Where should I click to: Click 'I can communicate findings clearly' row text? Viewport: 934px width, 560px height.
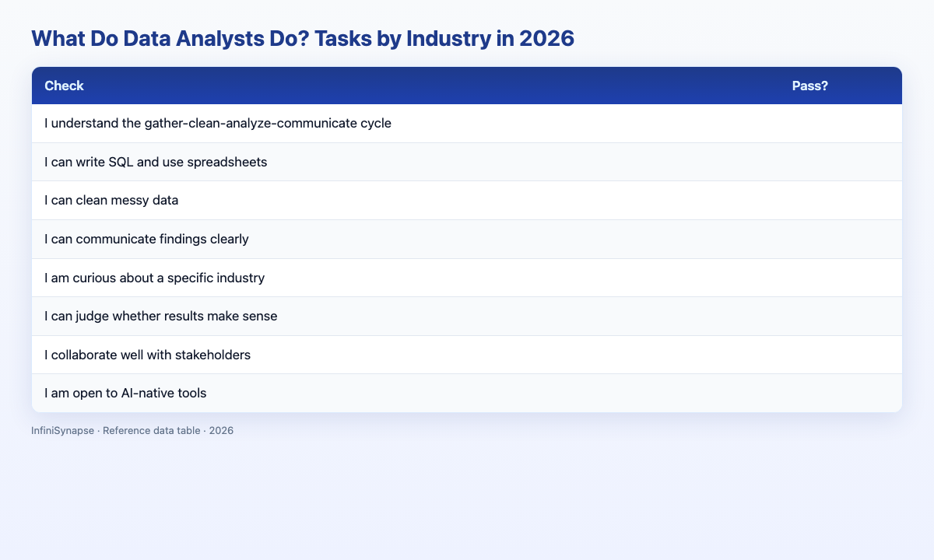tap(147, 240)
